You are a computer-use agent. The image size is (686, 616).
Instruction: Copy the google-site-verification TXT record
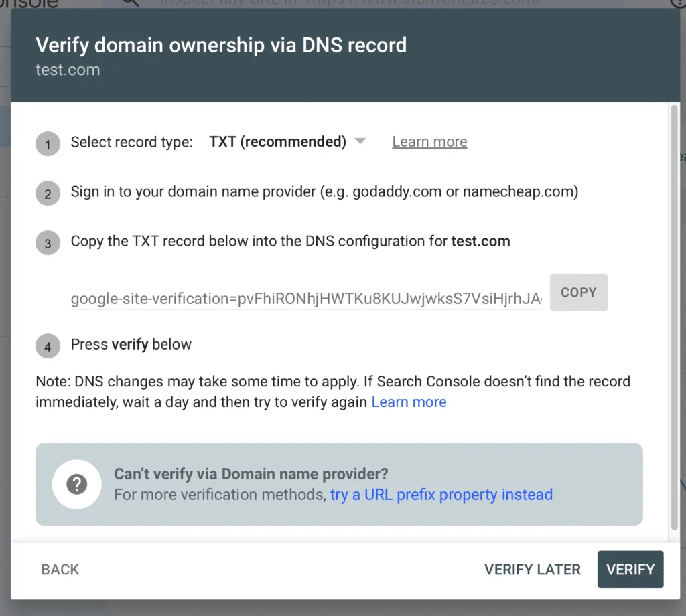(578, 292)
